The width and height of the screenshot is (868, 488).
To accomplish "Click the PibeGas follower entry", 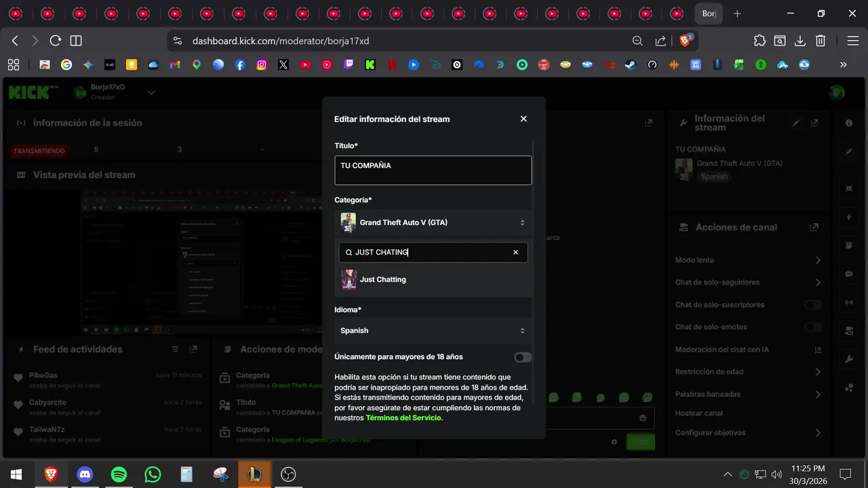I will tap(107, 380).
